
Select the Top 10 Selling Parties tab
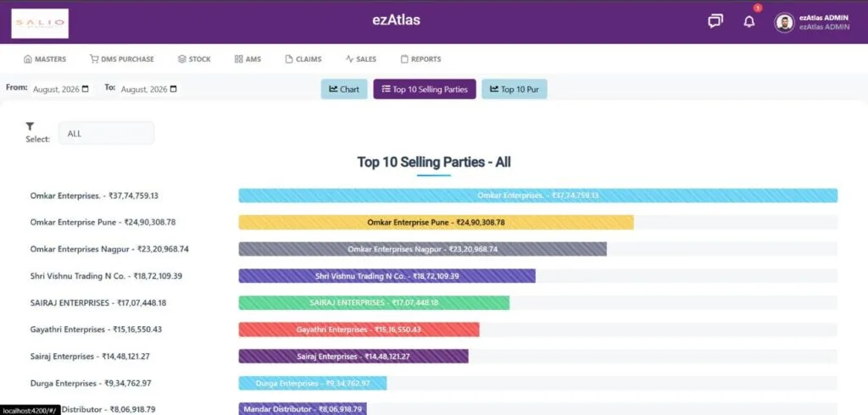click(425, 89)
